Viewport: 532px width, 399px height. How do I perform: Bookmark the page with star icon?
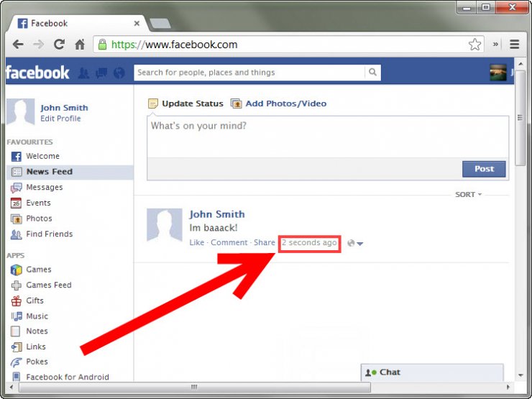point(474,45)
